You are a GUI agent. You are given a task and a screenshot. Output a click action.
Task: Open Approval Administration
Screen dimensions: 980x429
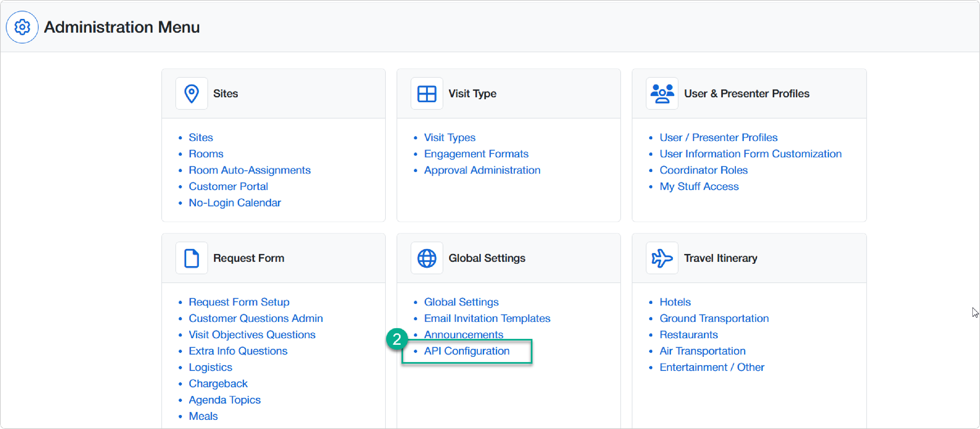[x=482, y=170]
